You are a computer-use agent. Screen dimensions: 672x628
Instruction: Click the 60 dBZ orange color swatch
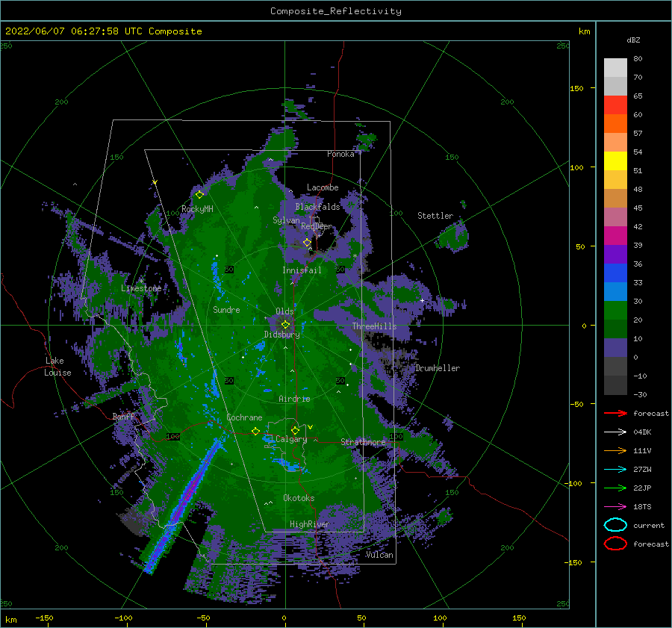tap(615, 123)
